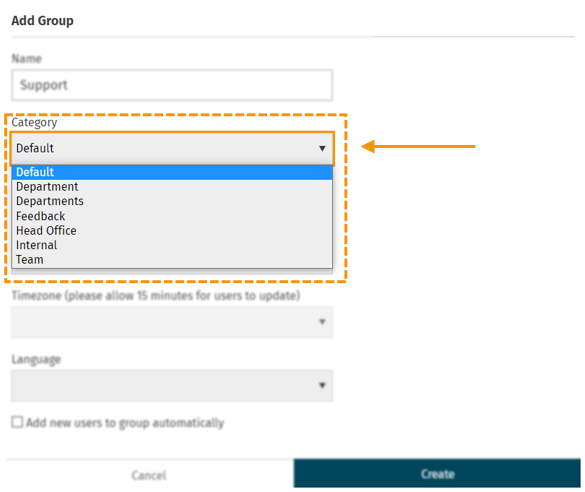The image size is (585, 492).
Task: Open the Timezone dropdown field
Action: (x=172, y=322)
